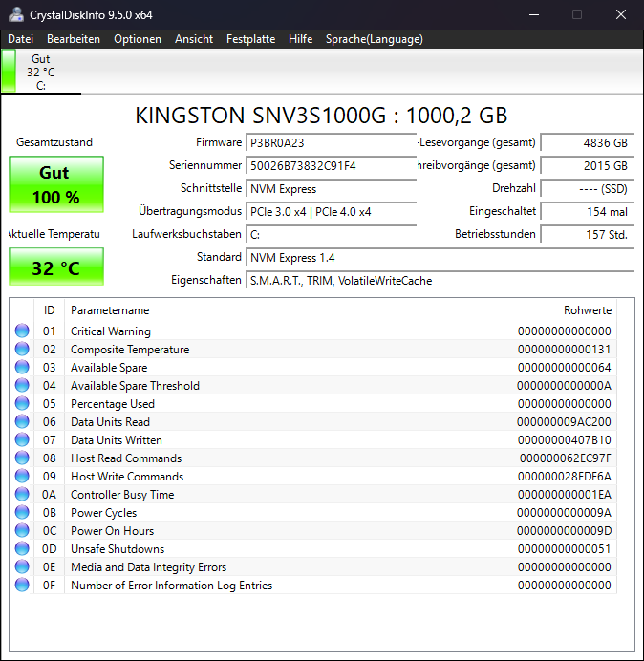Image resolution: width=644 pixels, height=661 pixels.
Task: Click the Gut 100 % health status button
Action: pos(56,184)
